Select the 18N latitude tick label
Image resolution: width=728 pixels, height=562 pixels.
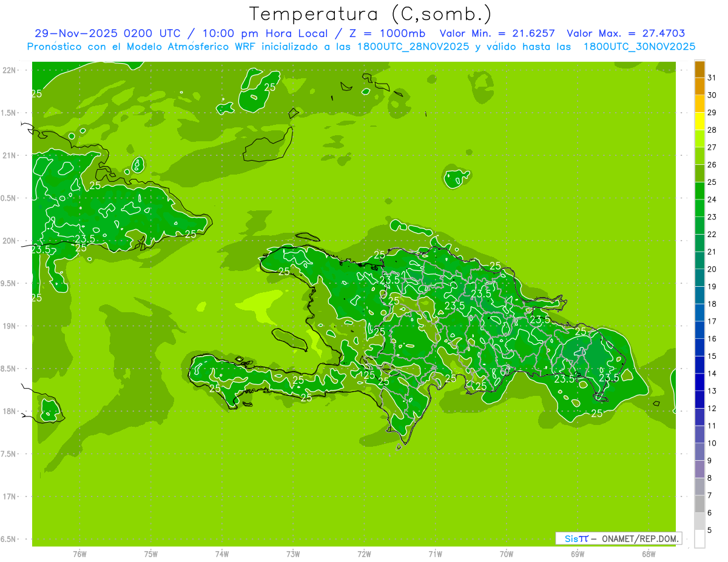pos(9,411)
